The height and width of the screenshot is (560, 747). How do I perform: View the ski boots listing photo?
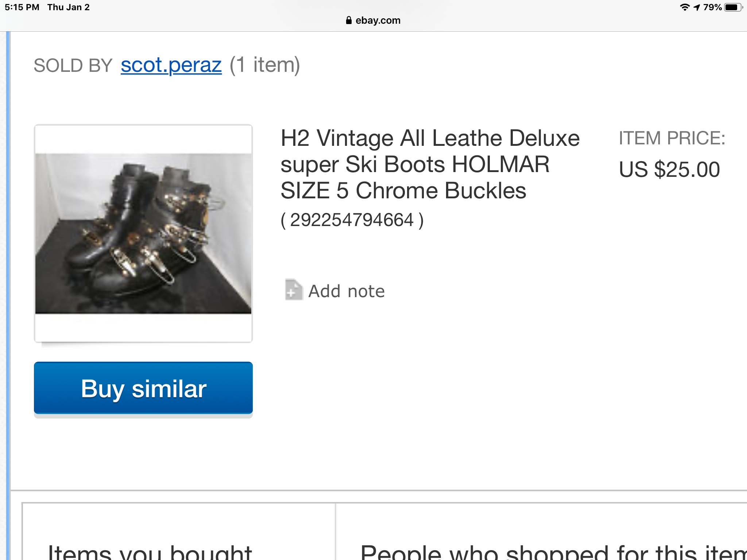(x=143, y=233)
